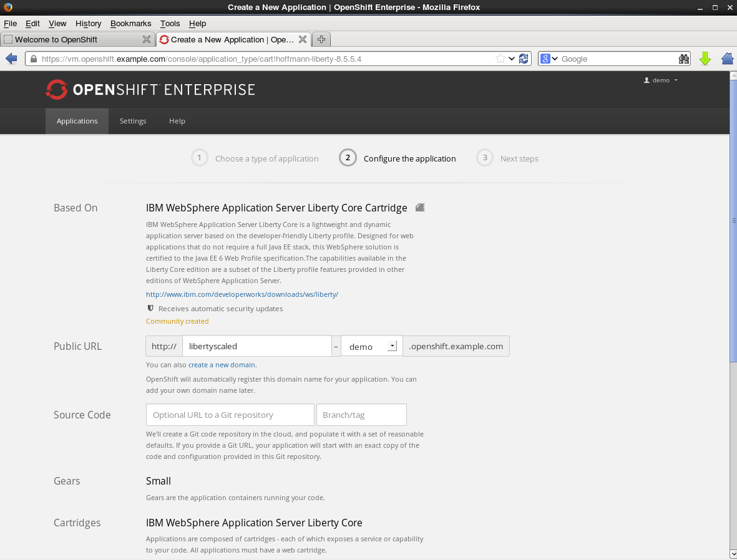Click the Optional URL to a Git repository field

pyautogui.click(x=230, y=415)
